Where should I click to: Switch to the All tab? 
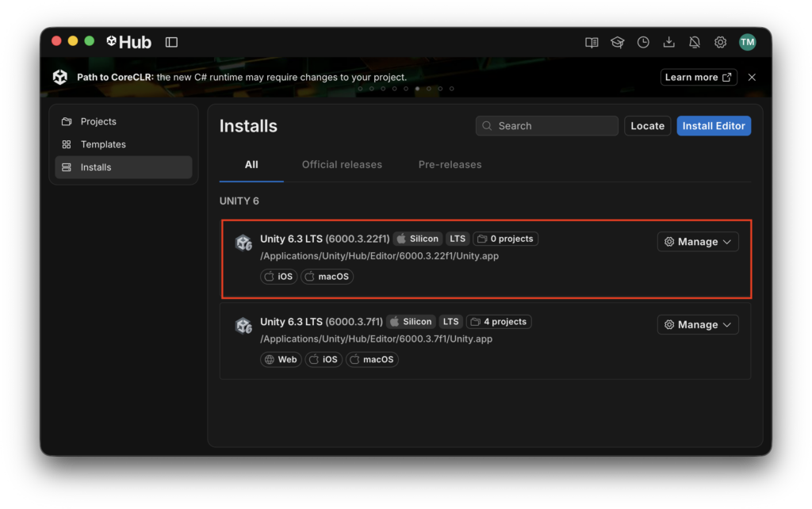(x=251, y=165)
